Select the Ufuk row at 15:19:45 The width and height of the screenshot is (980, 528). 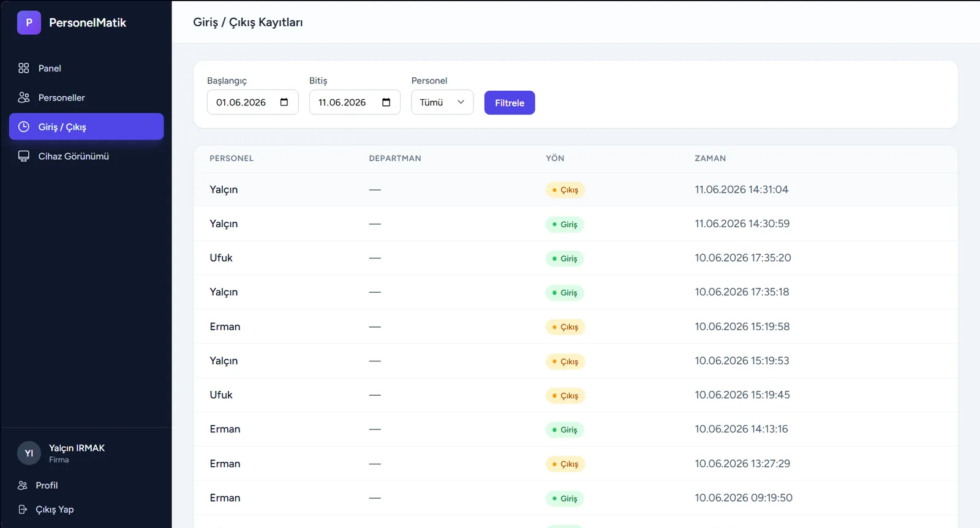576,395
